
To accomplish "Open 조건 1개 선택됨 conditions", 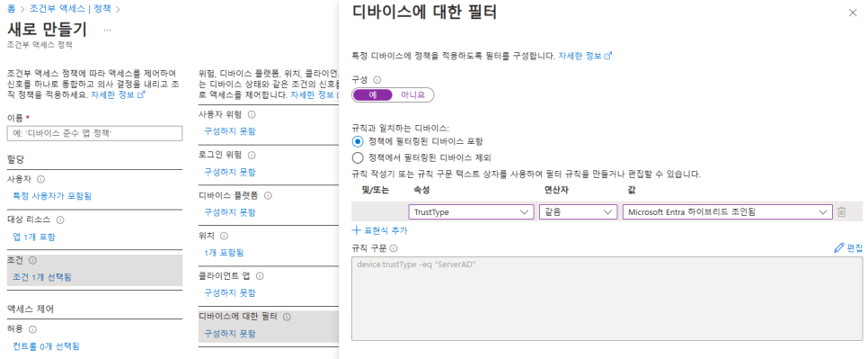I will coord(42,276).
